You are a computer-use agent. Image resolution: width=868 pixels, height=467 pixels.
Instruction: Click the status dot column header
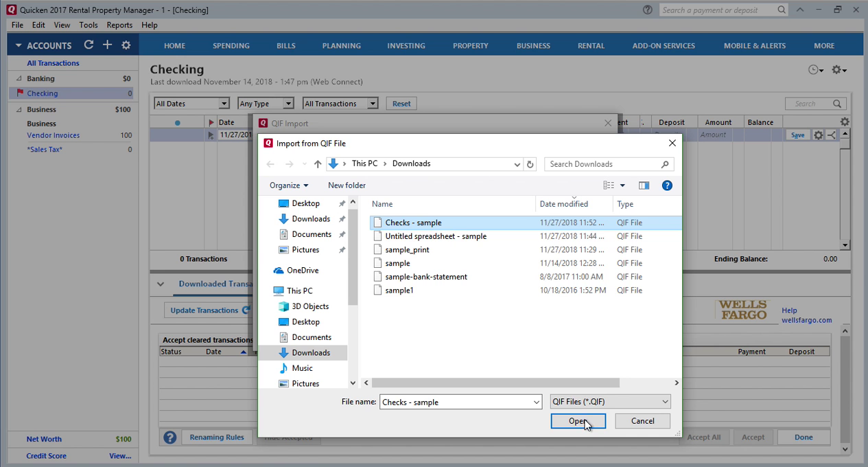[178, 123]
